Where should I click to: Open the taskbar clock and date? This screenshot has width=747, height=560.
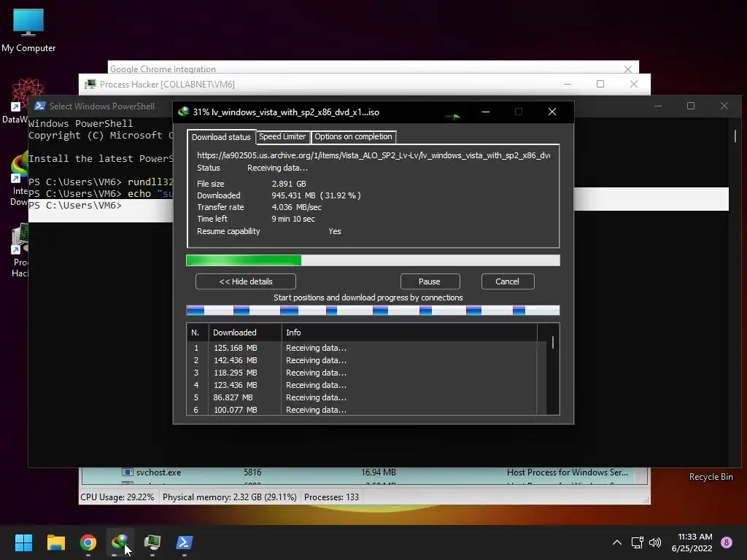pos(692,542)
